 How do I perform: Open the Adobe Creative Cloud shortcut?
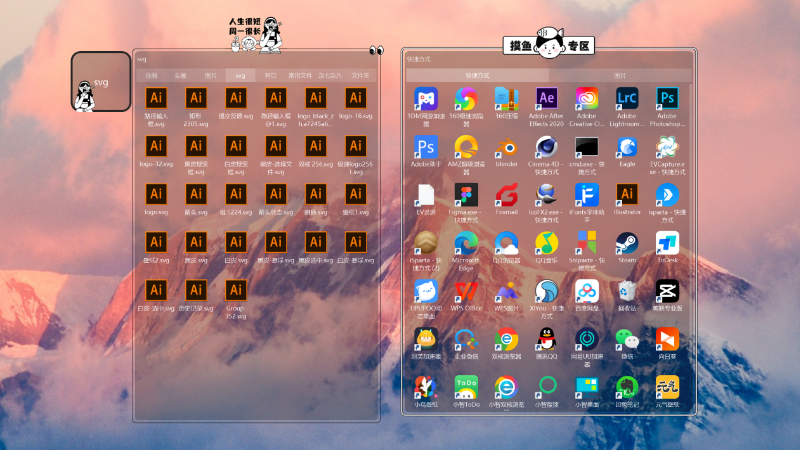(x=587, y=99)
